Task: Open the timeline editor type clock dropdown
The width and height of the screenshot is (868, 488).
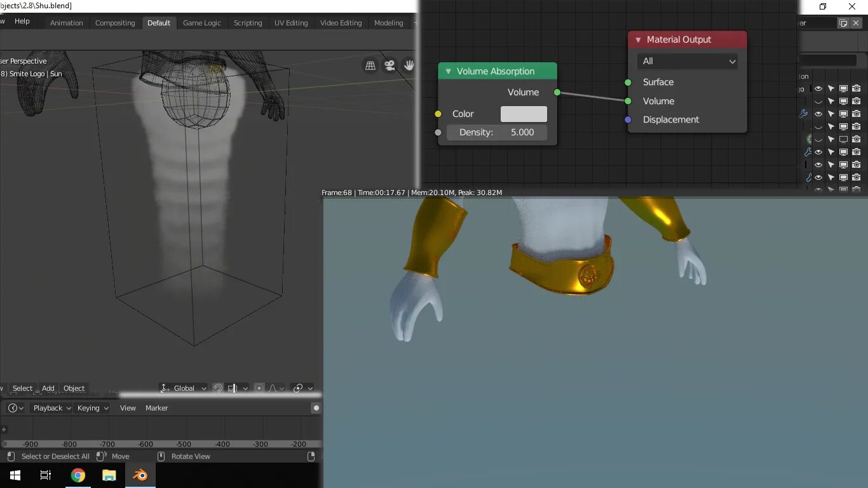Action: [x=16, y=408]
